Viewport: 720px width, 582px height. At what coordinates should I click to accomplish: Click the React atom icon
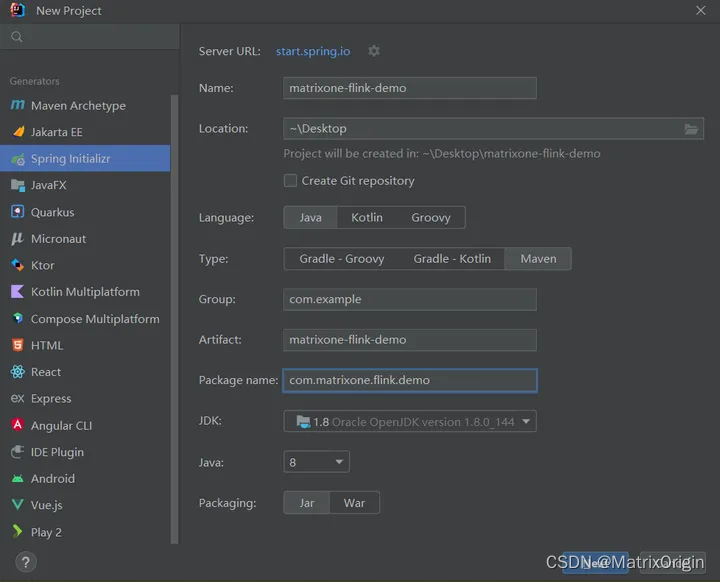17,372
